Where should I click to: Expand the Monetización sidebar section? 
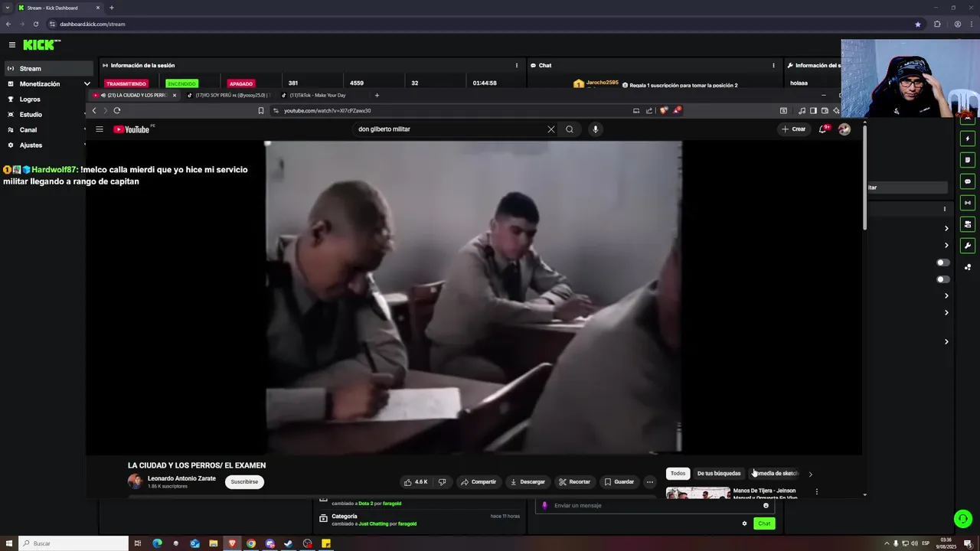pos(87,84)
